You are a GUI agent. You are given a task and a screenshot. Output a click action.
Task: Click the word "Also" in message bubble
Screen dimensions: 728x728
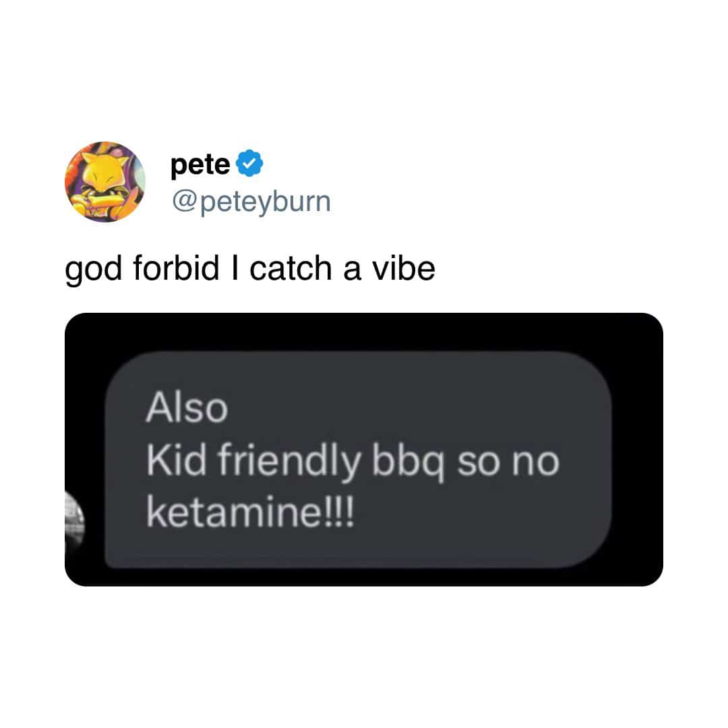pyautogui.click(x=187, y=407)
